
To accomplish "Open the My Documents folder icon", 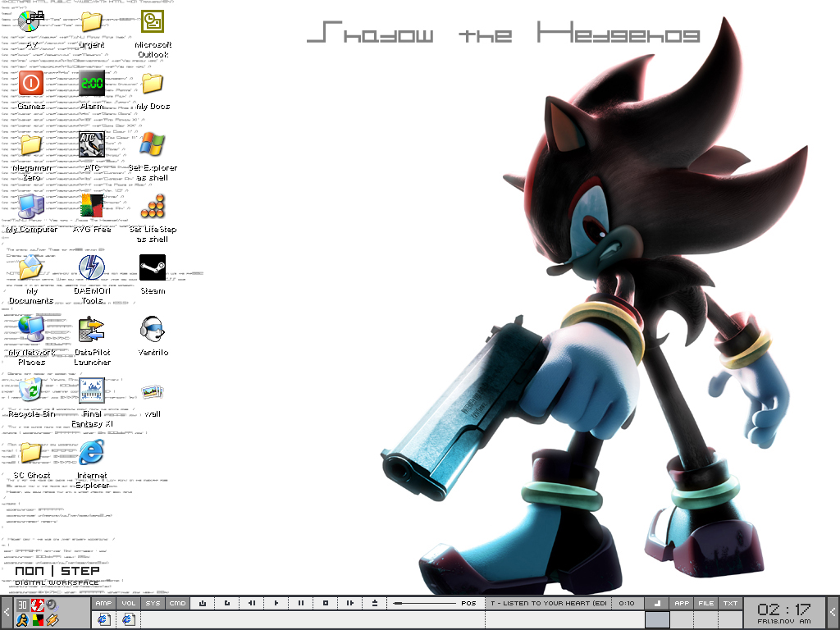I will [31, 268].
